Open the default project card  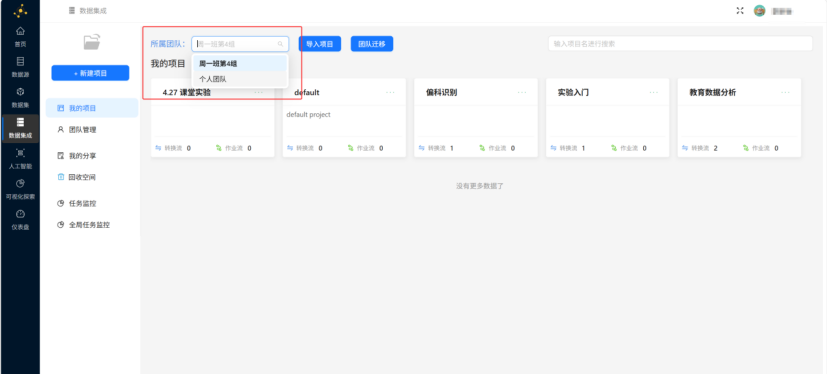pos(344,118)
